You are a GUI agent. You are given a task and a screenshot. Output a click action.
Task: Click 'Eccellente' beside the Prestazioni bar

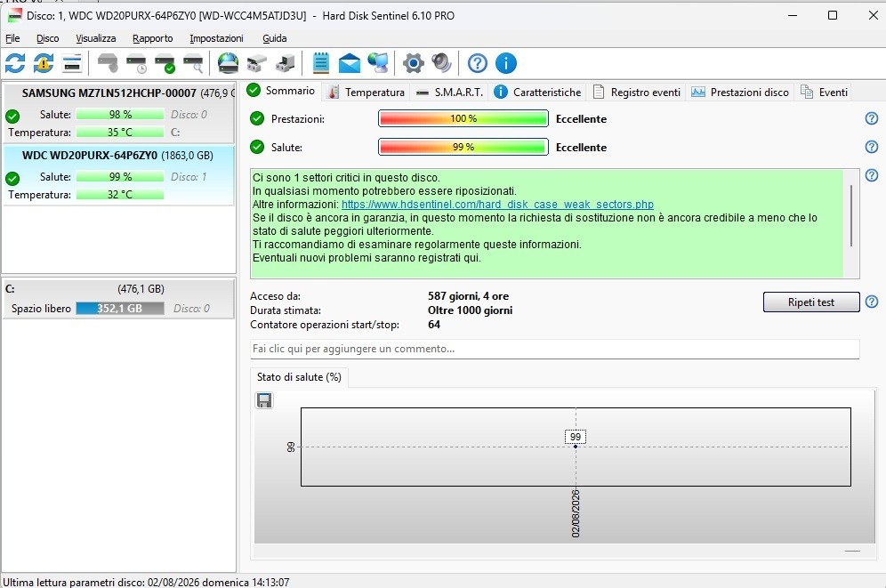[581, 118]
